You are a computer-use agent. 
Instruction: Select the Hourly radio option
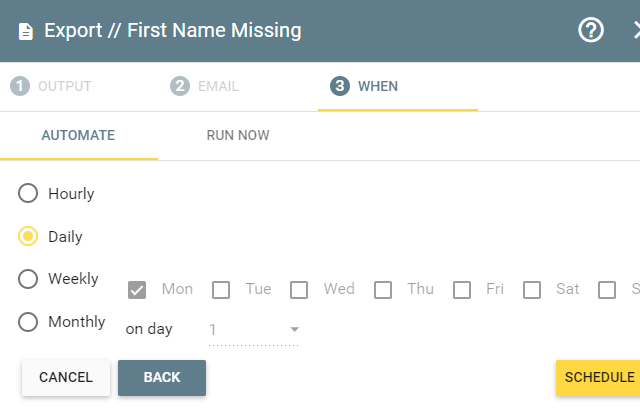click(28, 193)
